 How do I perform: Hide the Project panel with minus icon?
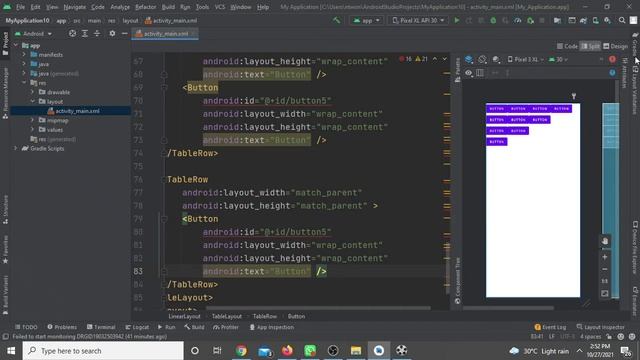(124, 33)
